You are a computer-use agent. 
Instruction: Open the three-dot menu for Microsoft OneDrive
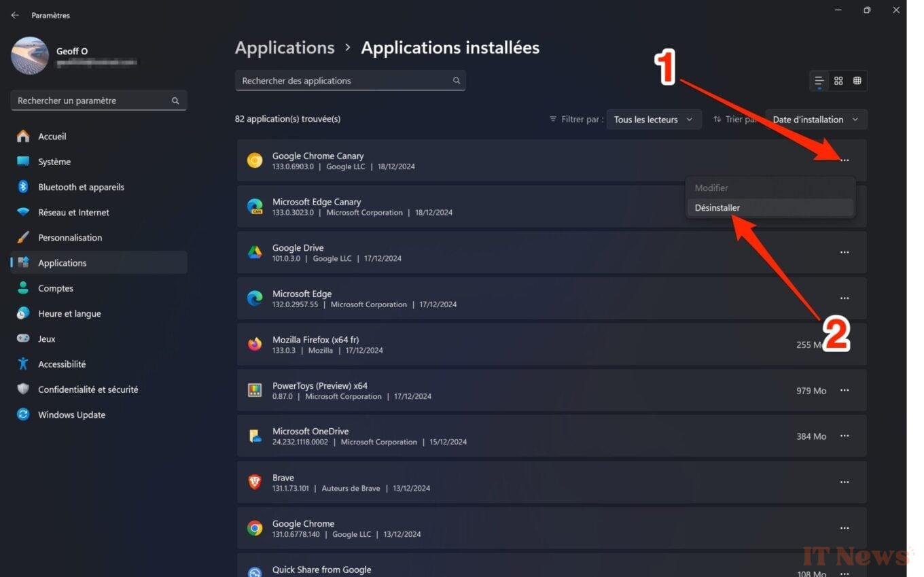pos(844,436)
